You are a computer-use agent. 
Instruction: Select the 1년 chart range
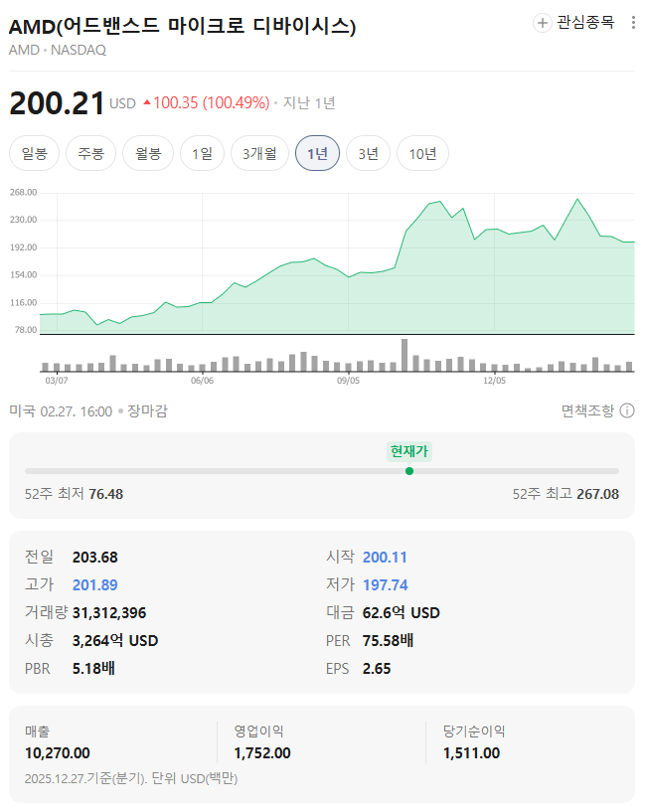[317, 153]
